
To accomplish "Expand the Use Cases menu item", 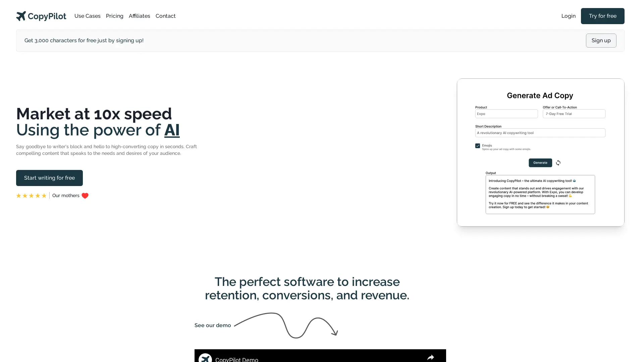I will (x=87, y=16).
